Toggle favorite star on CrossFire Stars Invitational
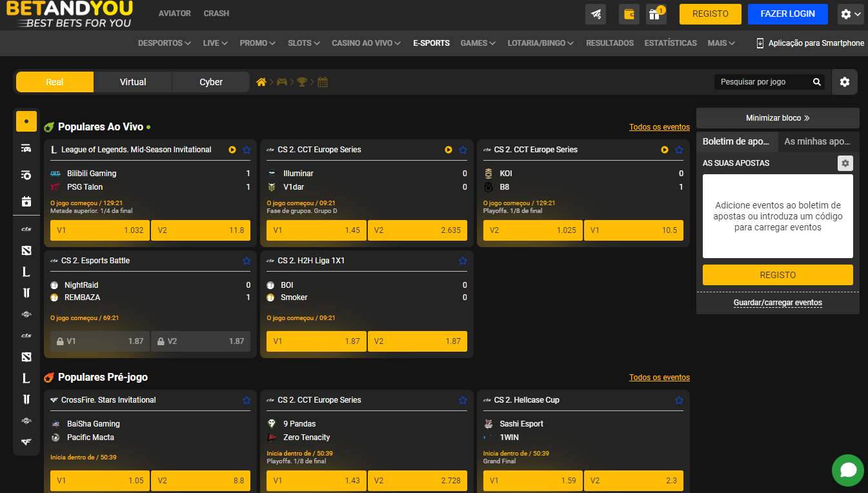The width and height of the screenshot is (868, 493). click(x=247, y=400)
